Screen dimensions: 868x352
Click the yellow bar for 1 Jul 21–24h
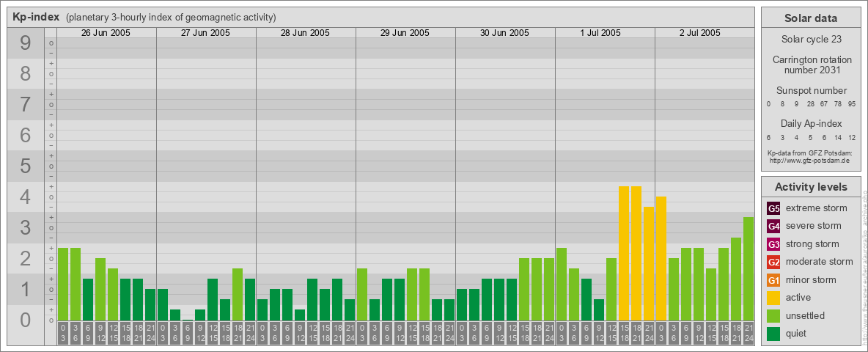coord(649,263)
